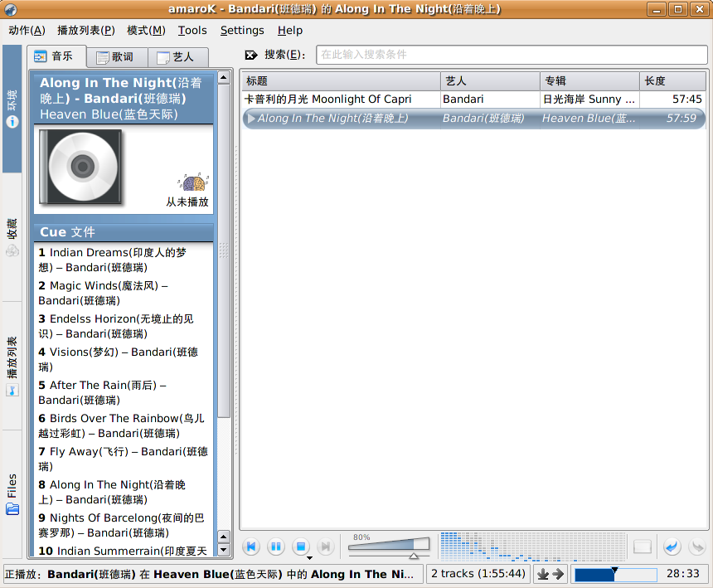Stop playback with the stop button
Screen dimensions: 713x588
[x=301, y=547]
